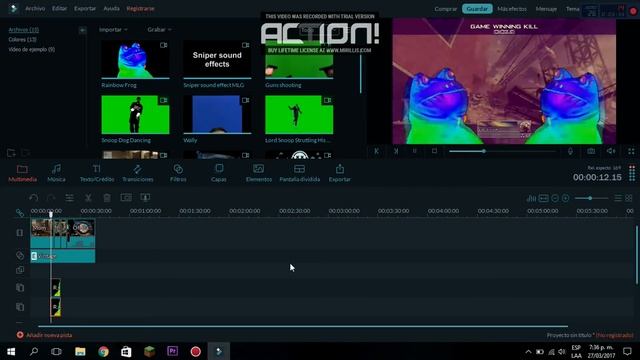Click the preview fullscreen icon
The height and width of the screenshot is (360, 640).
(631, 151)
